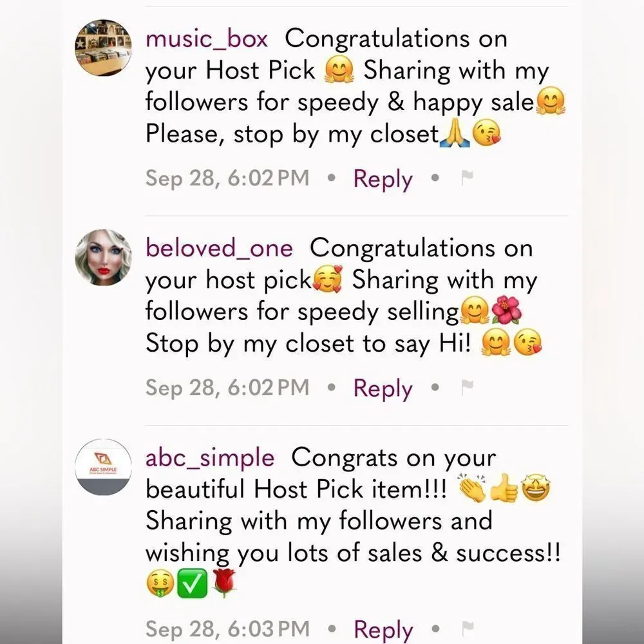
Task: Click the praying hands emoji in music_box comment
Action: tap(454, 134)
